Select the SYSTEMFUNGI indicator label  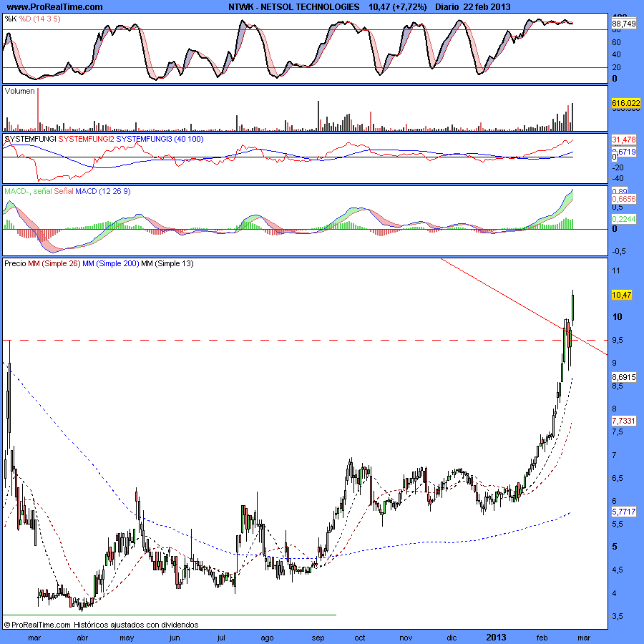[x=30, y=140]
